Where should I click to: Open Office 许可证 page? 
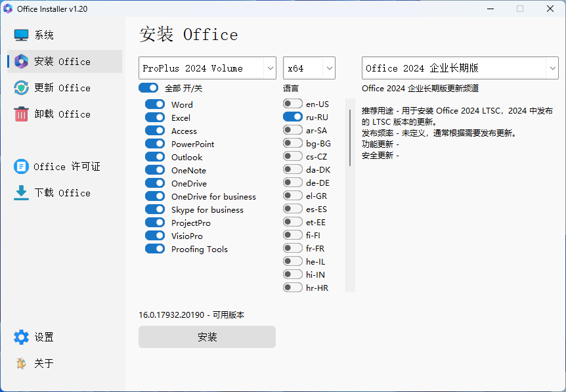pos(64,166)
